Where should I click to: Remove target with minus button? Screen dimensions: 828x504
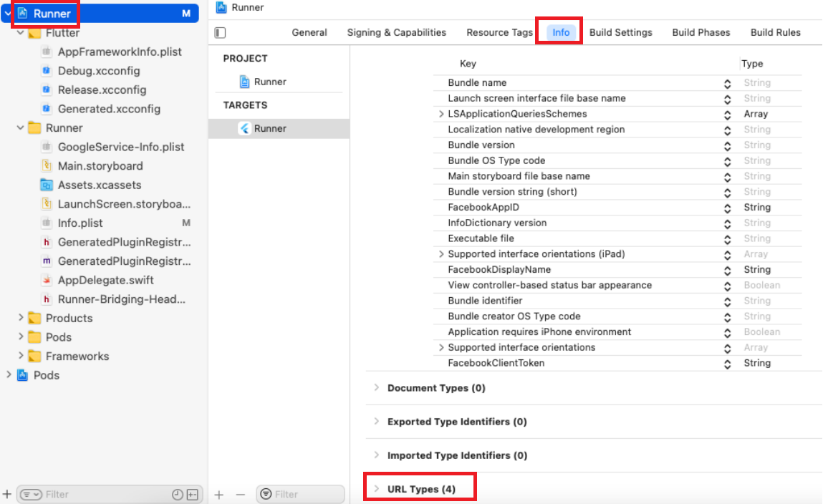pyautogui.click(x=240, y=494)
